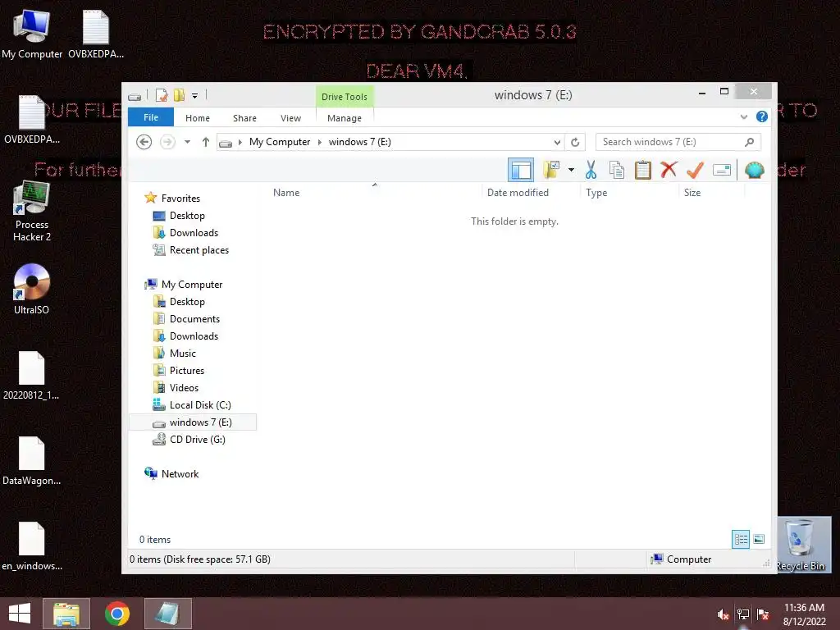Expand the ribbon with the chevron
Image resolution: width=840 pixels, height=630 pixels.
743,116
